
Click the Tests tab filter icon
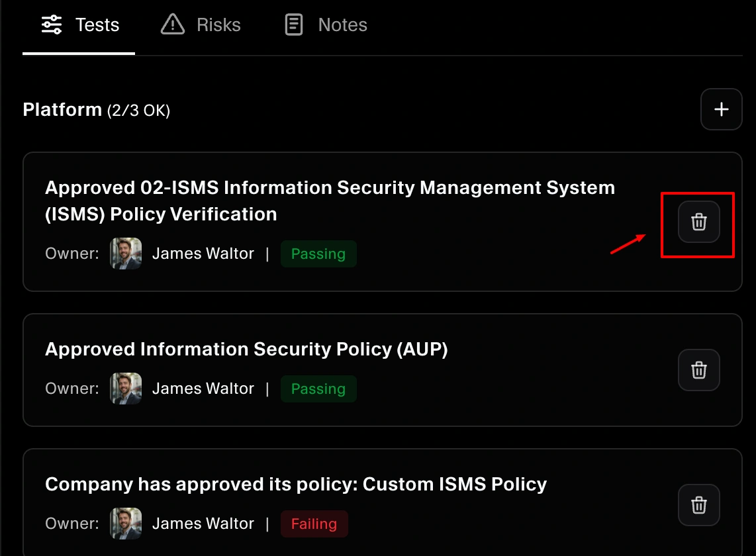tap(50, 24)
